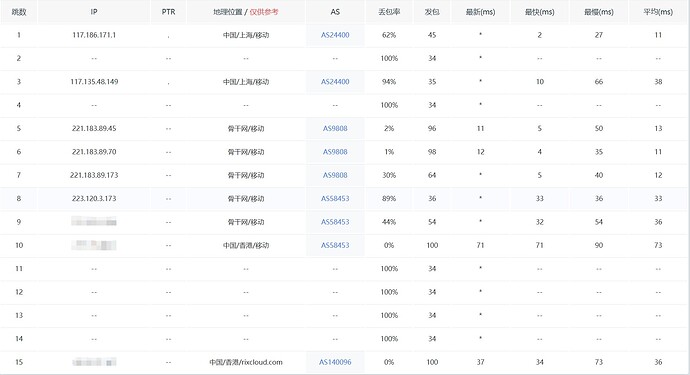Click 中国/香港/rixcloud.com location cell
Viewport: 690px width, 375px height.
coord(246,362)
